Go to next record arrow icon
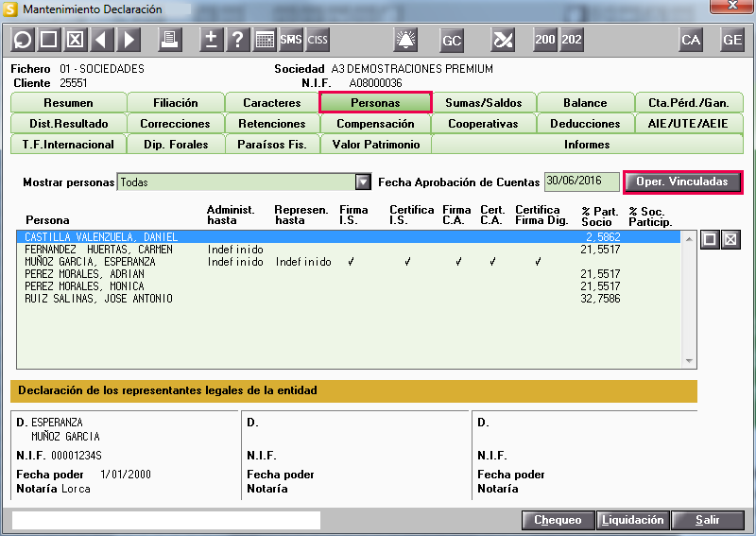The height and width of the screenshot is (536, 756). coord(128,40)
